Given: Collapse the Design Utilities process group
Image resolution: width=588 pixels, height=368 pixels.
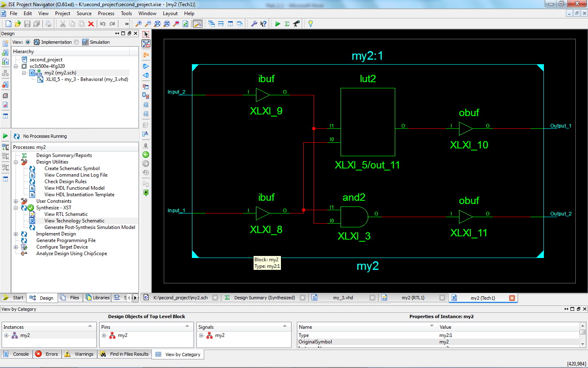Looking at the screenshot, I should pos(16,162).
